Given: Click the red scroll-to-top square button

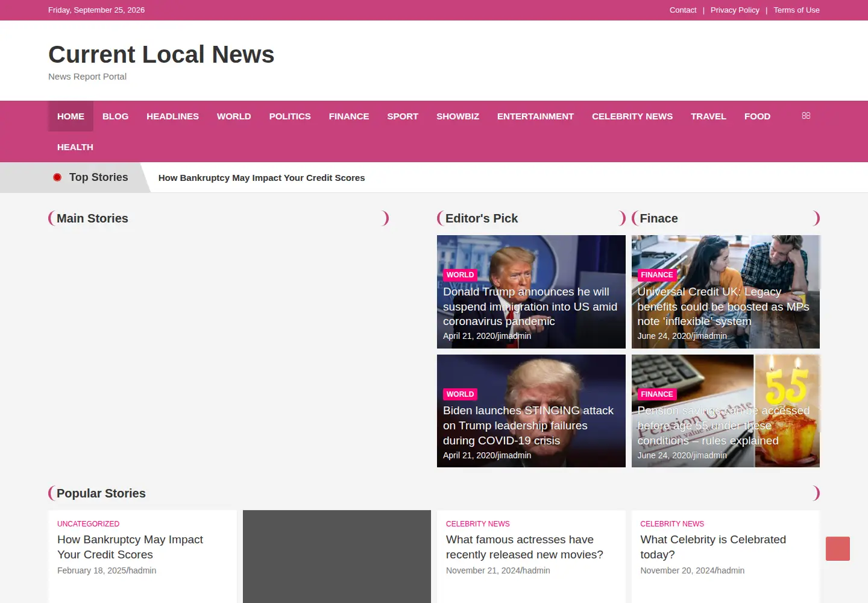Looking at the screenshot, I should pos(838,549).
